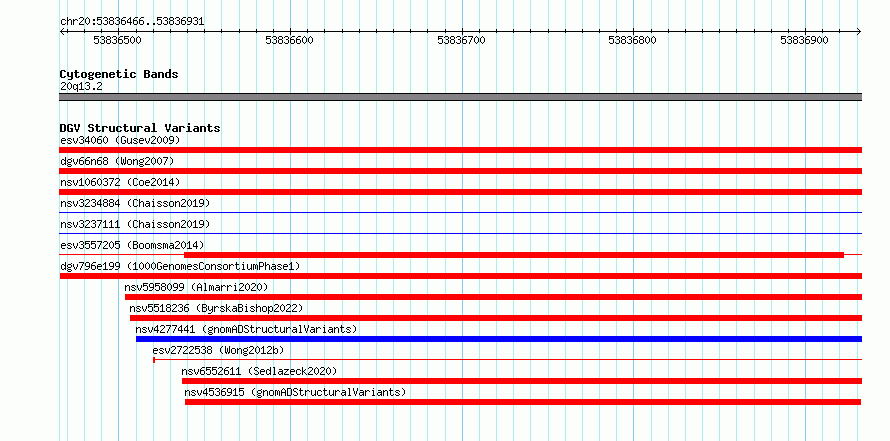Click the thin blue line for nsv3237111
The height and width of the screenshot is (441, 890).
[x=460, y=233]
